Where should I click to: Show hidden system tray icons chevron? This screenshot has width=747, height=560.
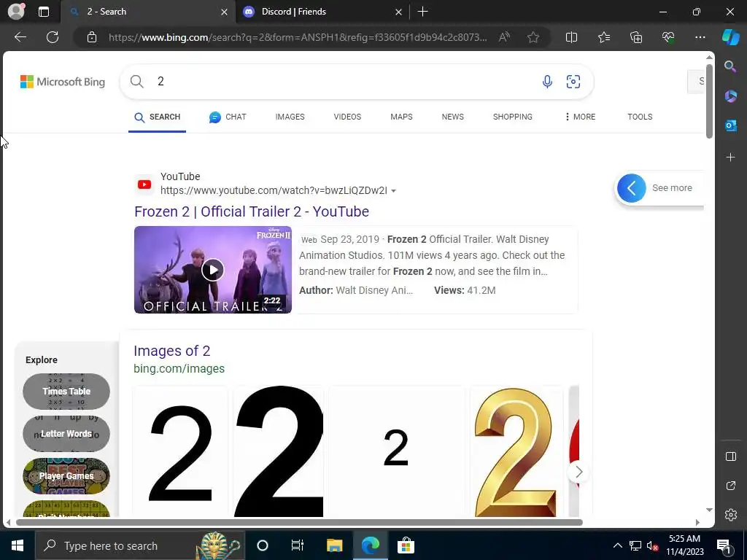[617, 545]
